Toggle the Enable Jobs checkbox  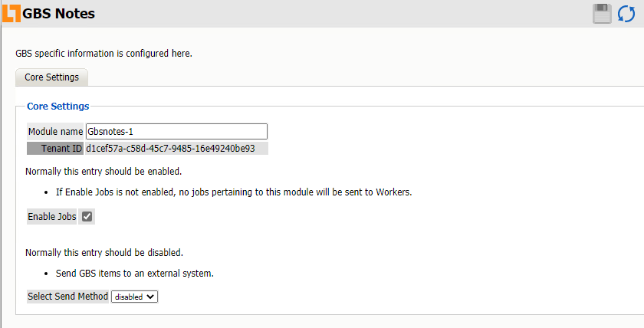point(87,217)
